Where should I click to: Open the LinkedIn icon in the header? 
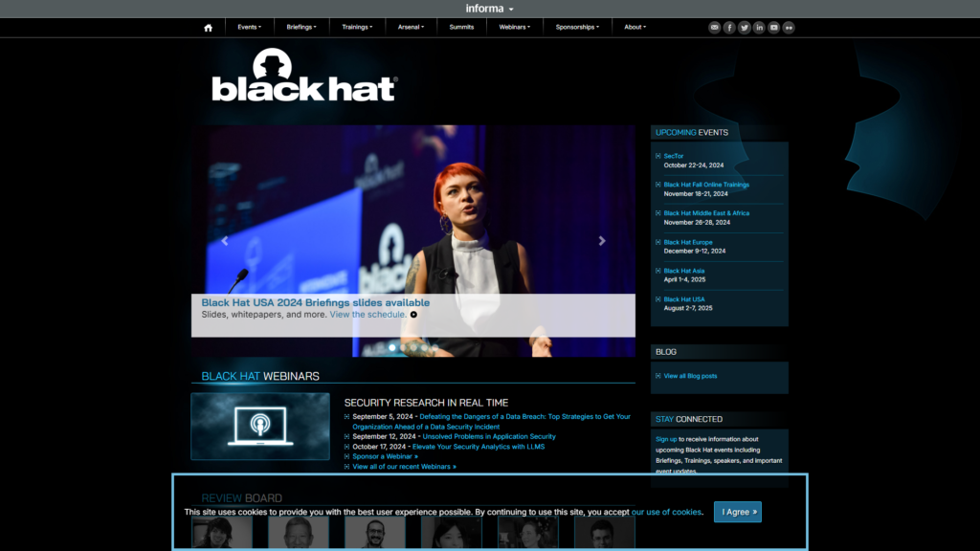point(759,28)
